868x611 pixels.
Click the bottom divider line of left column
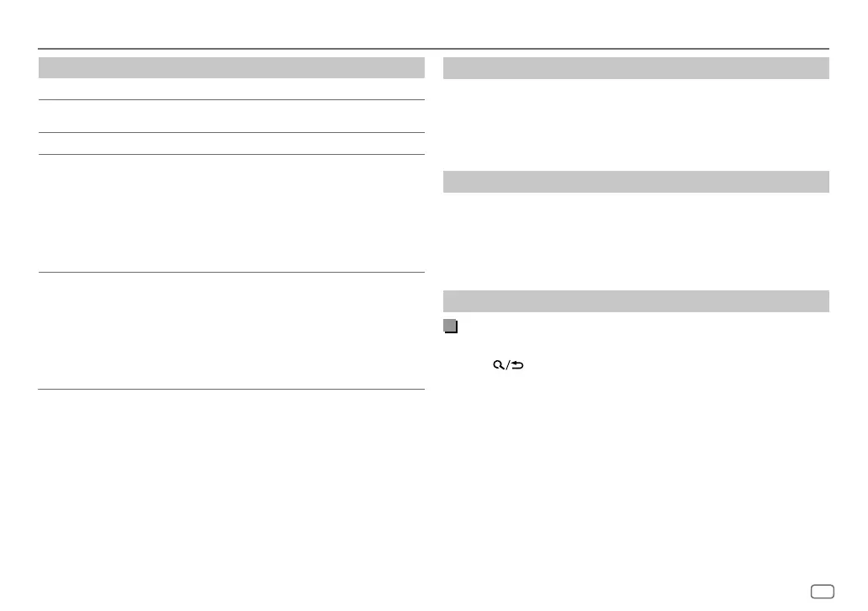coord(231,389)
